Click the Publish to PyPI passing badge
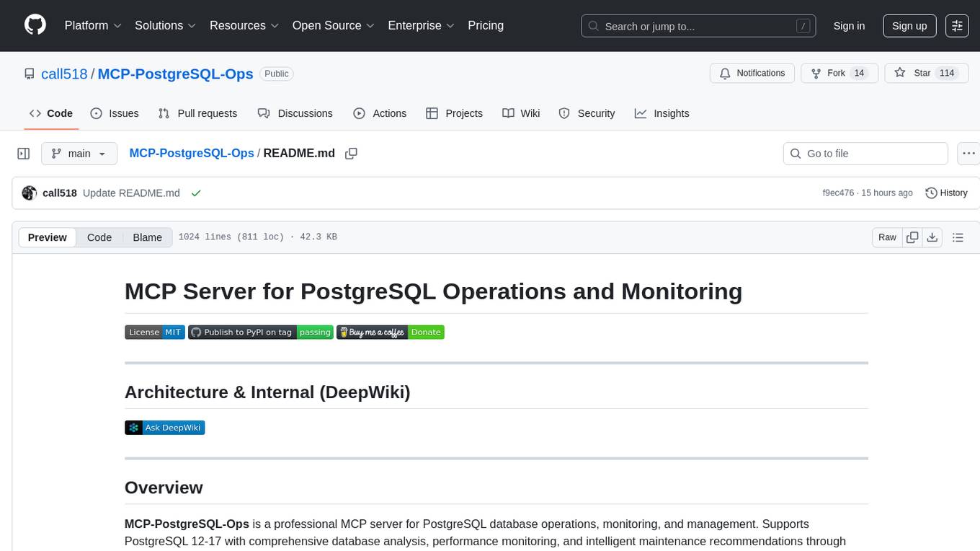This screenshot has height=551, width=980. click(261, 332)
